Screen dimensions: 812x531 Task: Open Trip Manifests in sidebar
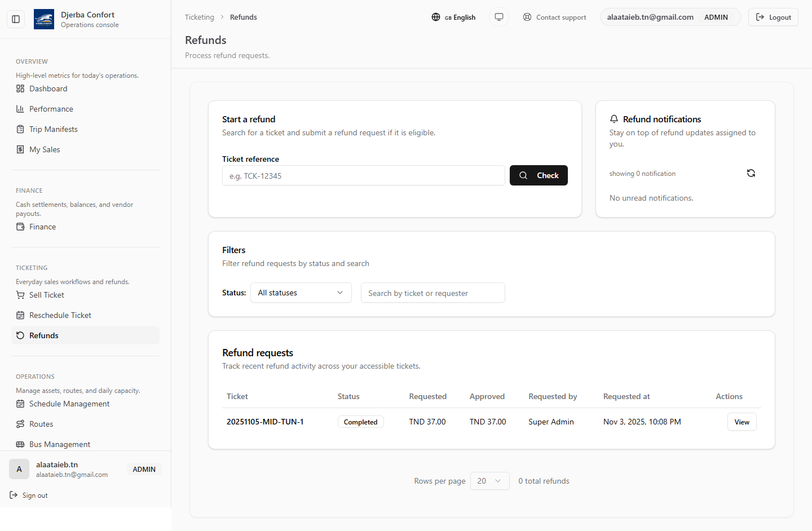pos(53,129)
